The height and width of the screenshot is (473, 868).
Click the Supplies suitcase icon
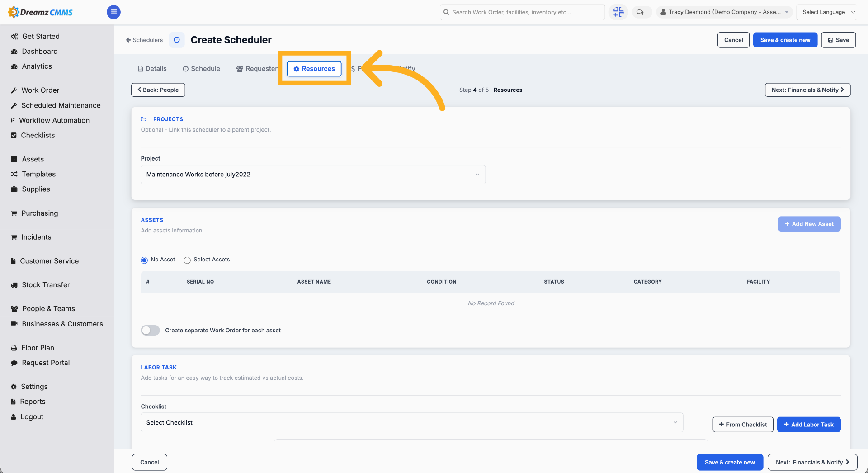[x=14, y=189]
